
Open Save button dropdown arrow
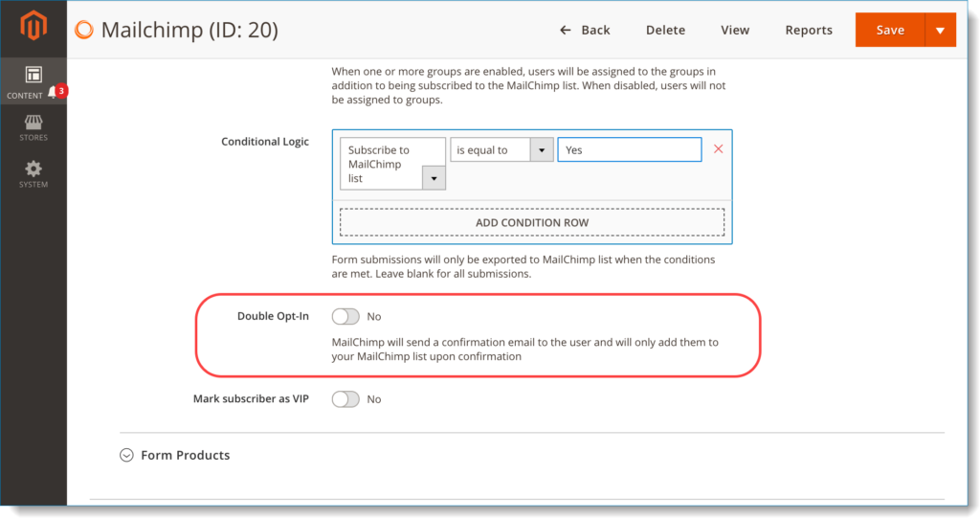[x=940, y=30]
